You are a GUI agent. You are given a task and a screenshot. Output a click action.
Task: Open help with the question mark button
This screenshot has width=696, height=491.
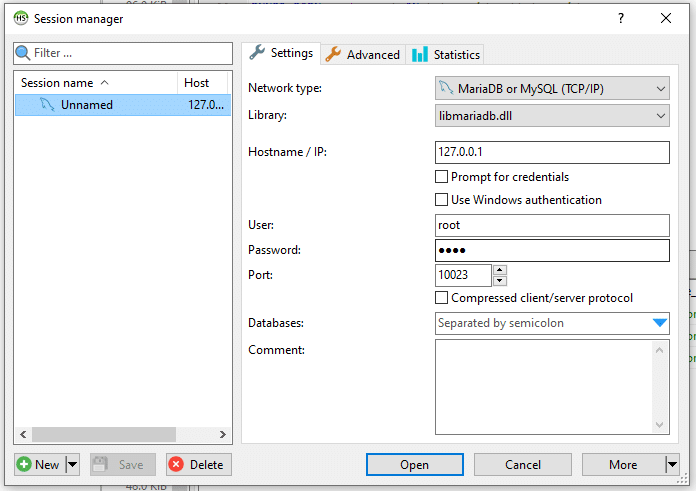point(621,18)
